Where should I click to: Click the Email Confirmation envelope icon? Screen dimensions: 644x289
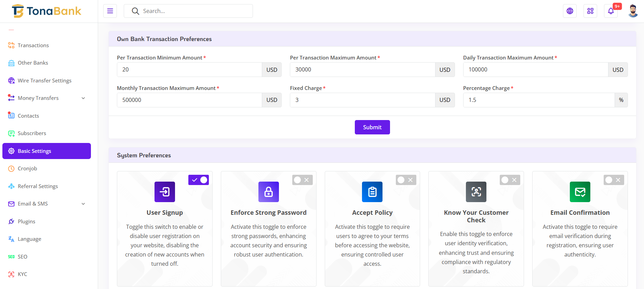coord(580,192)
